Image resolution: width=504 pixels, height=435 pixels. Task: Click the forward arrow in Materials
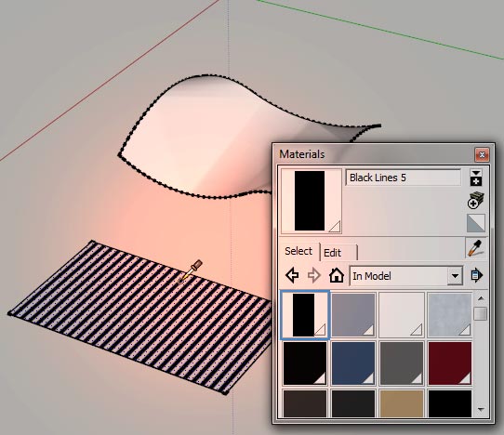[313, 276]
